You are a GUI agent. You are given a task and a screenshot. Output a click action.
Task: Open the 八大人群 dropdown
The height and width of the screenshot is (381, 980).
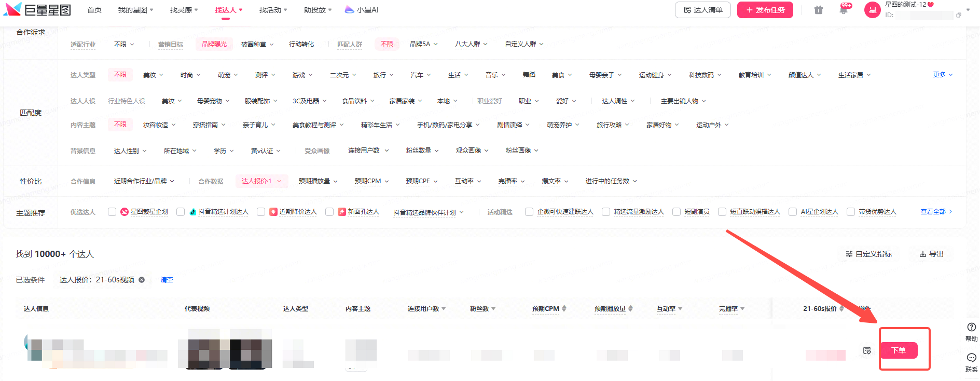pyautogui.click(x=471, y=44)
